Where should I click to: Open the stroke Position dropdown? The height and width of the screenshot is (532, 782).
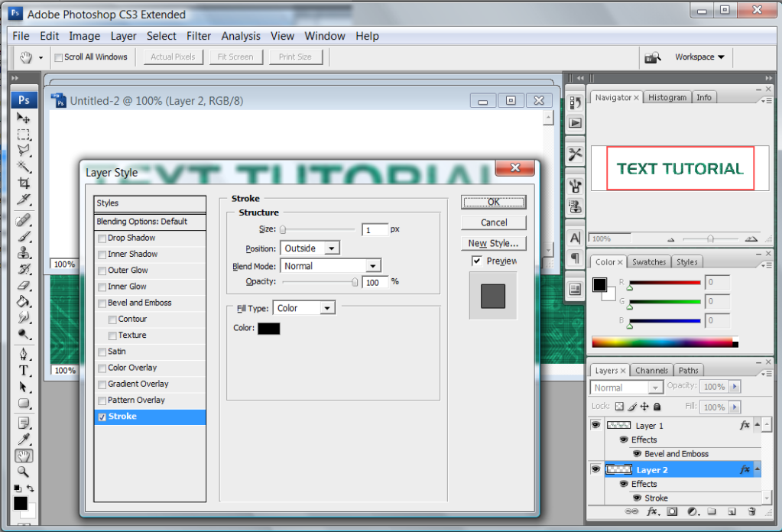click(310, 248)
